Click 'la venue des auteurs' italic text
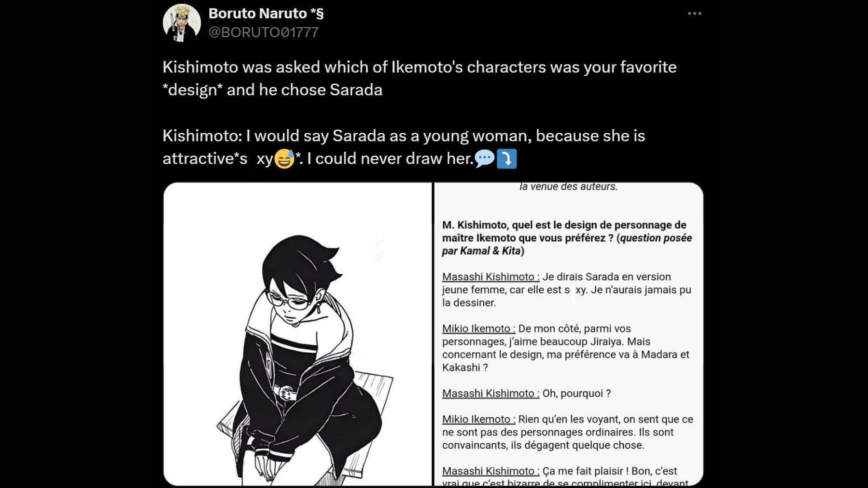 coord(568,187)
